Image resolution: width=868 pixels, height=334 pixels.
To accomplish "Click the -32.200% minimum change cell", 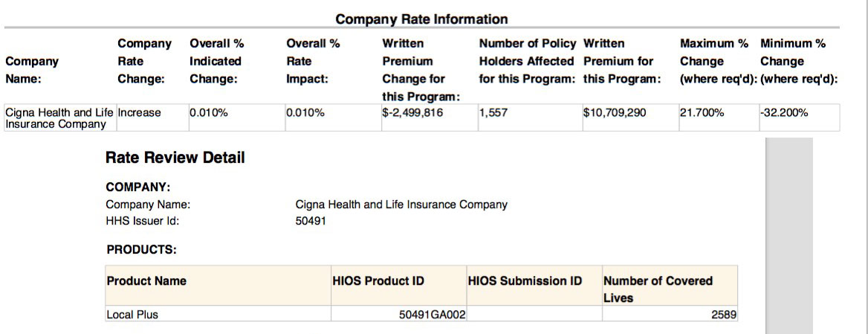I will [x=784, y=113].
